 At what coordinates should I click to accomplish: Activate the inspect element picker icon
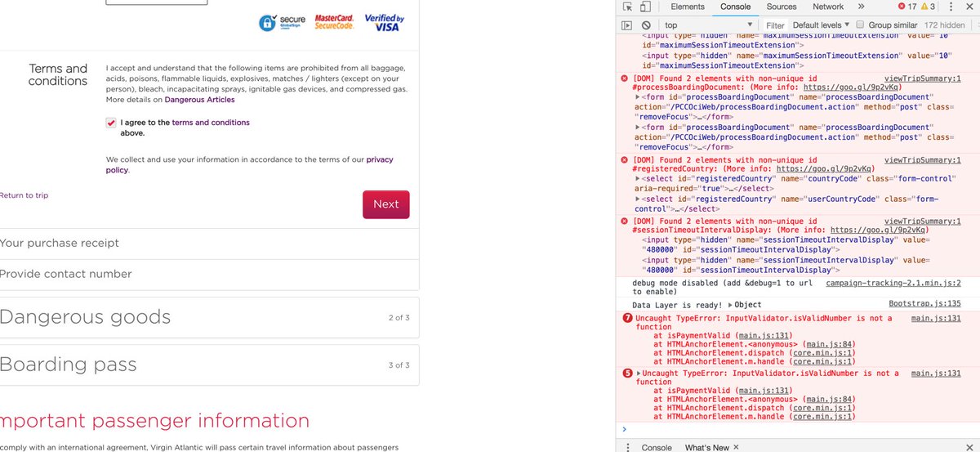pyautogui.click(x=627, y=7)
